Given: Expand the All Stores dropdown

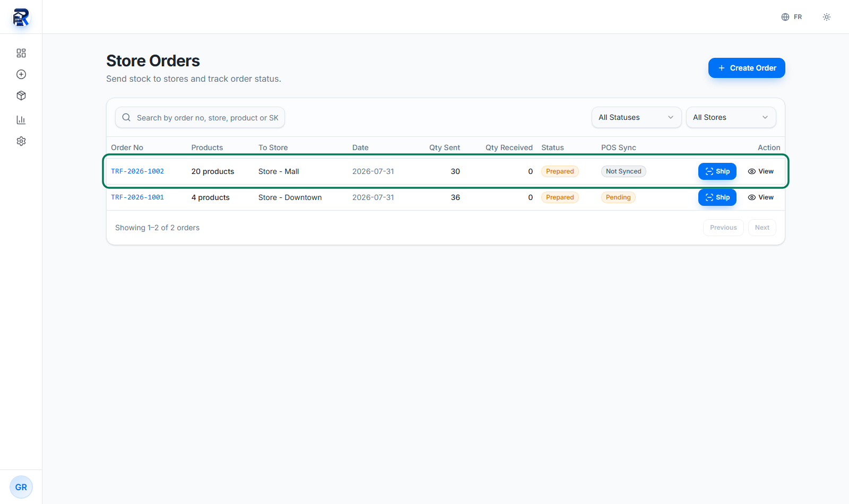Looking at the screenshot, I should pyautogui.click(x=731, y=117).
